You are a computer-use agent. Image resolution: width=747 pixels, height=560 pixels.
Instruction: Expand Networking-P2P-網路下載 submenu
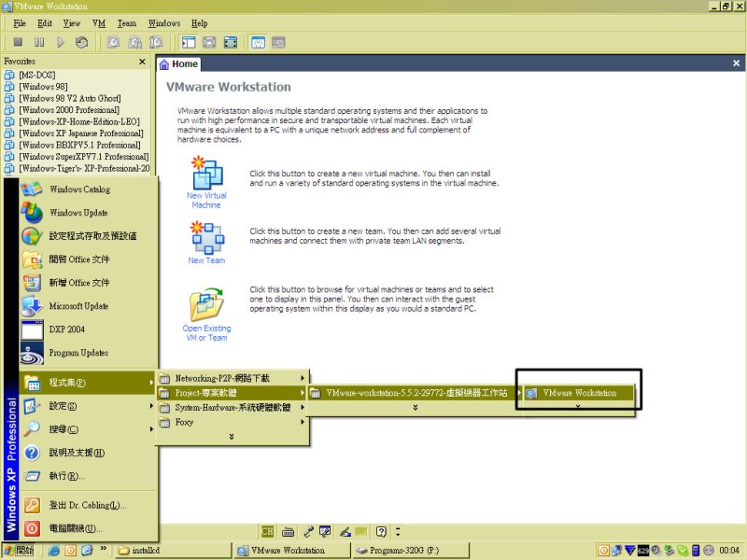[232, 379]
